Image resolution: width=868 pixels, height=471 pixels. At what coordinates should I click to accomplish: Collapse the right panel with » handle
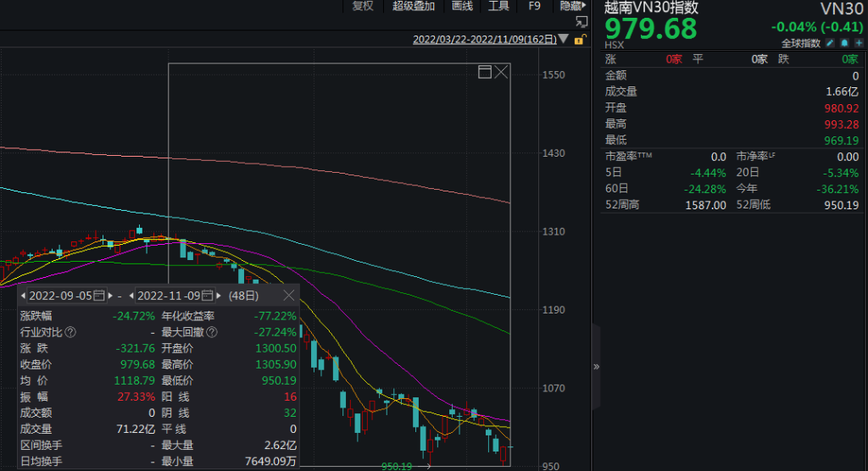coord(596,367)
